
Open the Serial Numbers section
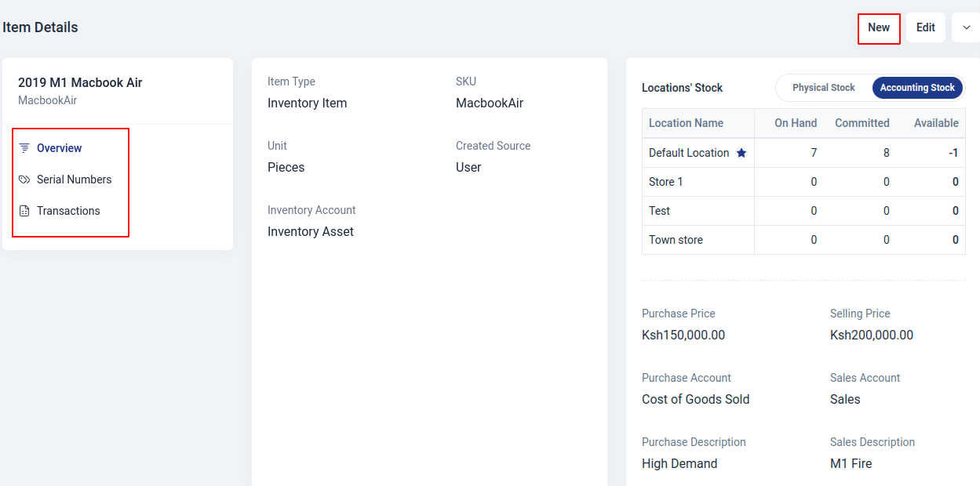coord(74,179)
